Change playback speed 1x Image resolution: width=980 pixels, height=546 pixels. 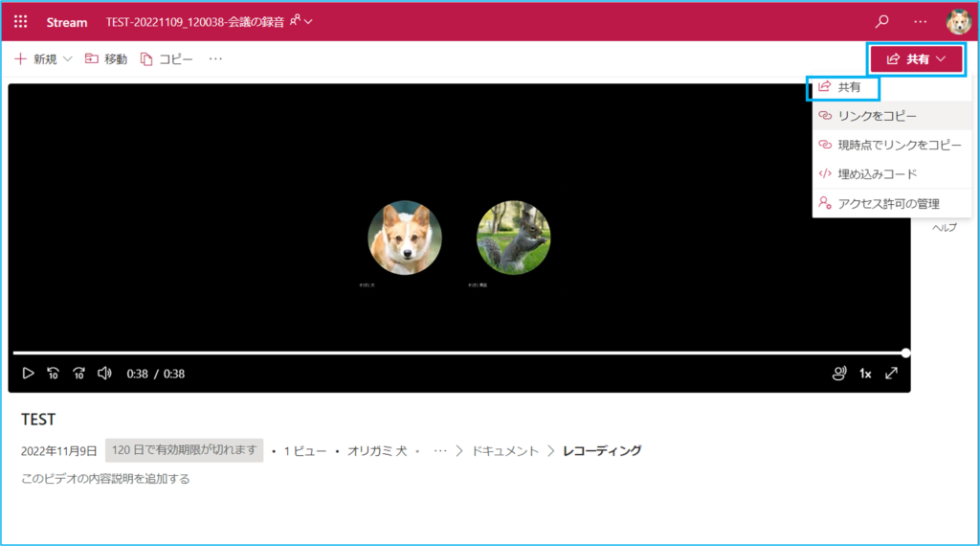865,374
